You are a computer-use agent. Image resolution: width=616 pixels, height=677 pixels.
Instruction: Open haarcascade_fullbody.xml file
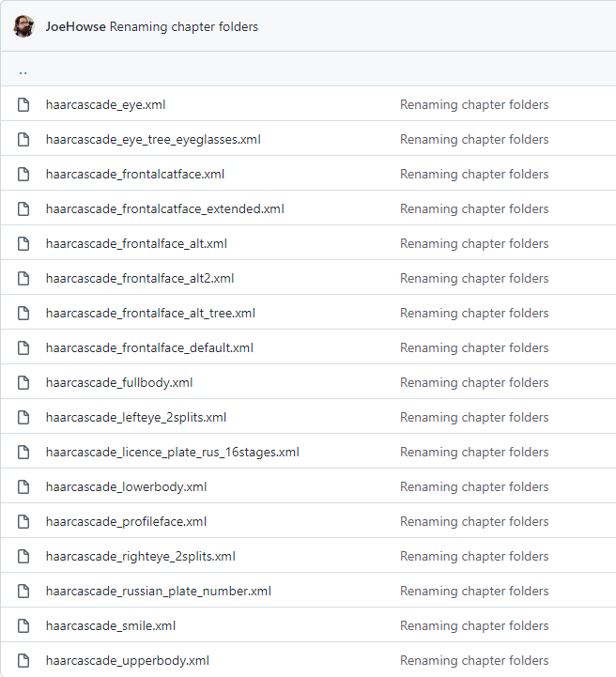tap(119, 382)
